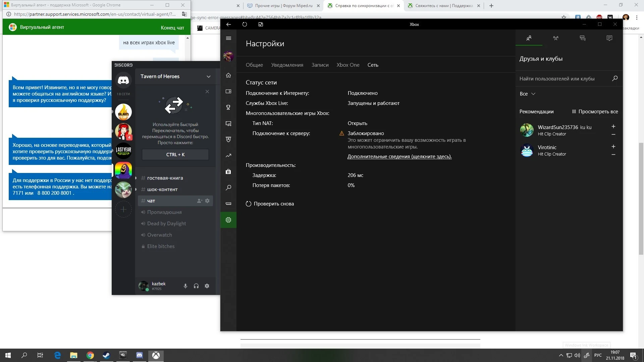Show hidden system tray icons
The width and height of the screenshot is (644, 362).
[561, 355]
